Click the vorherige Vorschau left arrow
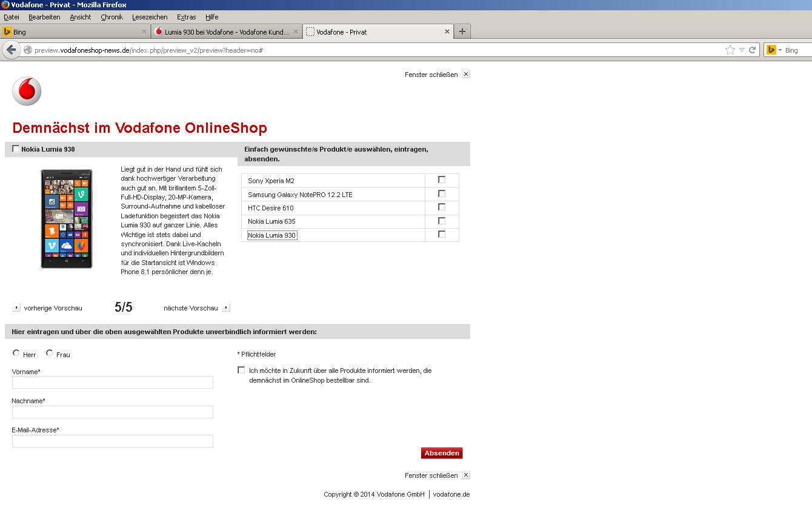Image resolution: width=812 pixels, height=510 pixels. [16, 307]
